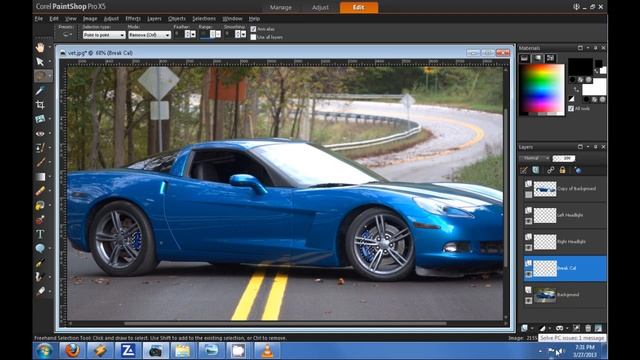
Task: Expand the new layer options arrow
Action: [532, 328]
